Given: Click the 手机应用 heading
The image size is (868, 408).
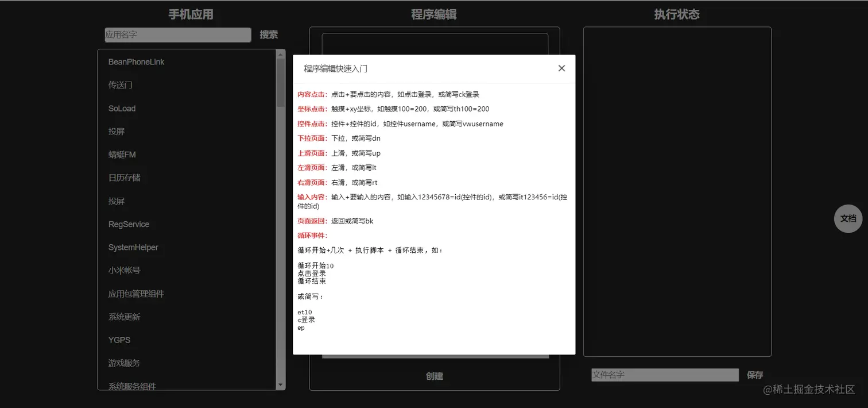Looking at the screenshot, I should click(191, 14).
